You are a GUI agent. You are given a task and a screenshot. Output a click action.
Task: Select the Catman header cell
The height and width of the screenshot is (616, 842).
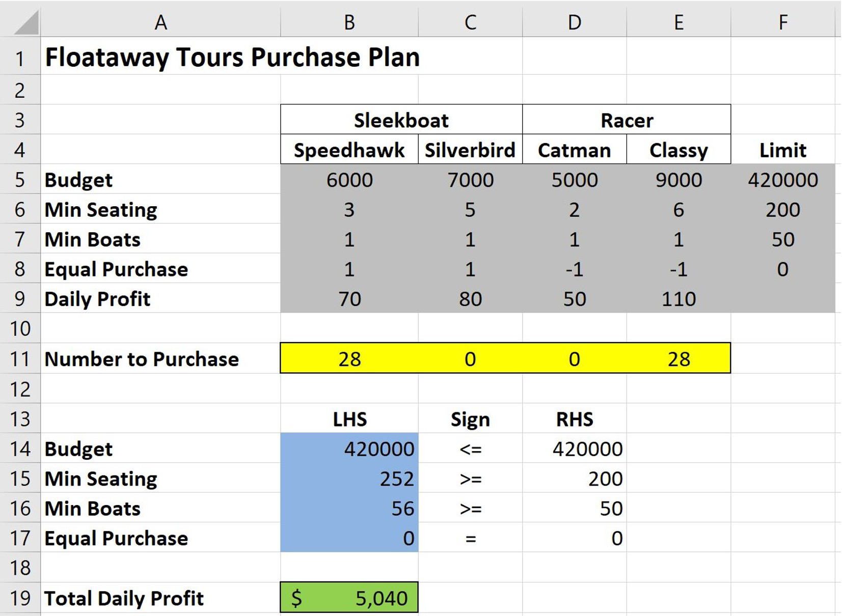point(575,150)
